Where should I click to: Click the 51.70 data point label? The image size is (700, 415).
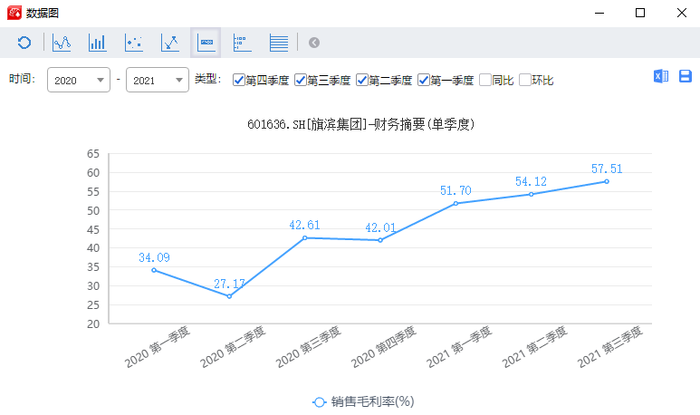[456, 191]
